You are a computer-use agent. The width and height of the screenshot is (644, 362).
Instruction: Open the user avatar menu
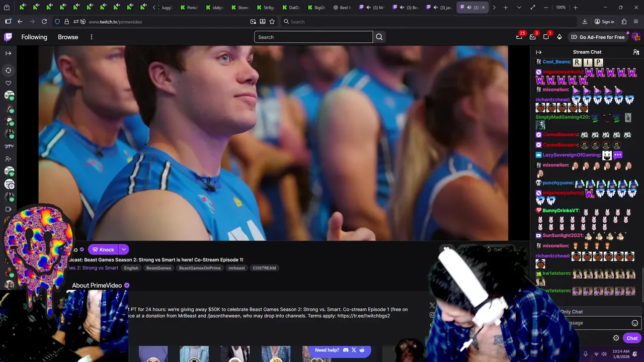pos(635,37)
